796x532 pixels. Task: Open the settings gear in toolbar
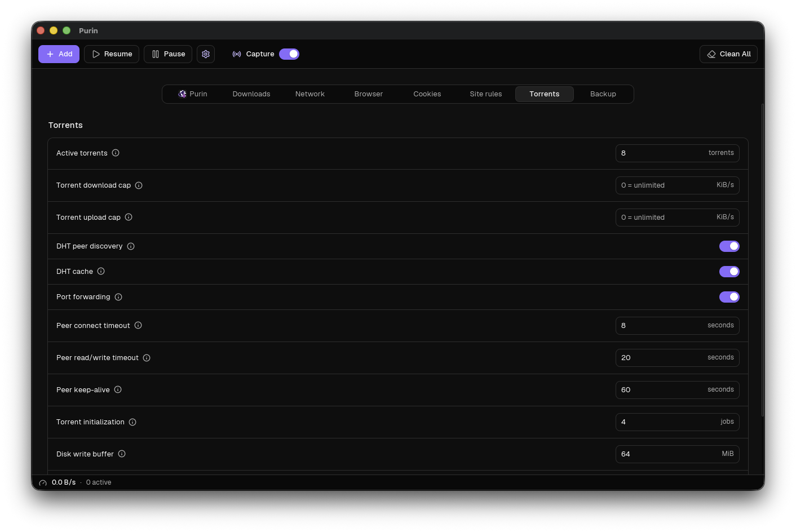click(206, 54)
